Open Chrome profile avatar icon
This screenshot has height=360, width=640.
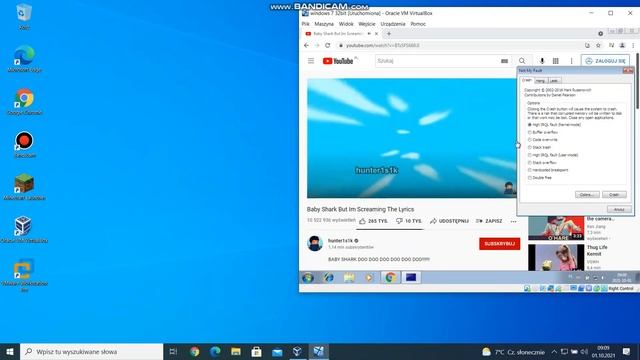click(622, 45)
